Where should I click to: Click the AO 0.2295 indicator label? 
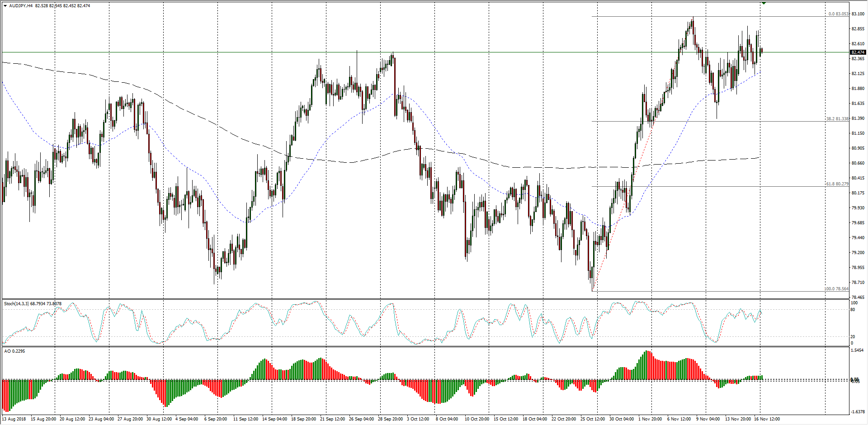(x=14, y=351)
